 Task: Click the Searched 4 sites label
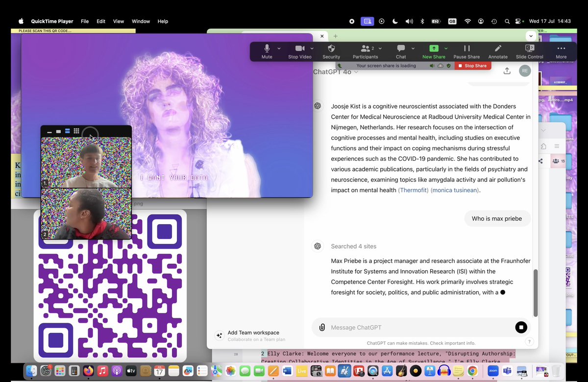click(354, 246)
